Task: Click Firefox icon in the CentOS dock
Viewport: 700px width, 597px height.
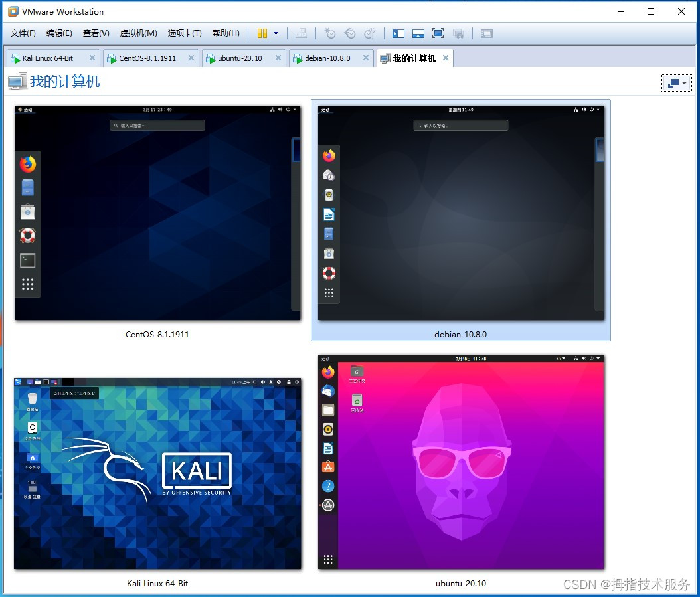Action: (28, 164)
